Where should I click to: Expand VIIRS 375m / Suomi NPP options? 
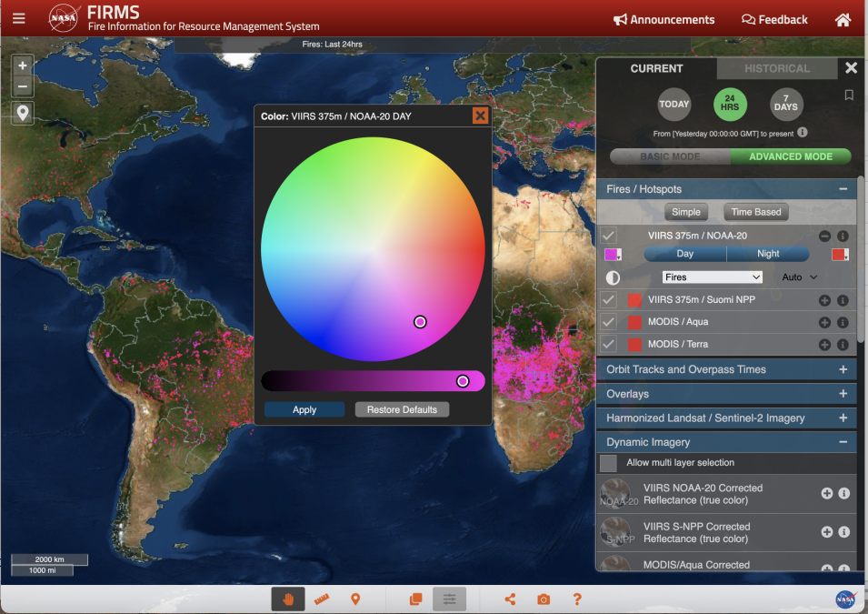click(824, 300)
